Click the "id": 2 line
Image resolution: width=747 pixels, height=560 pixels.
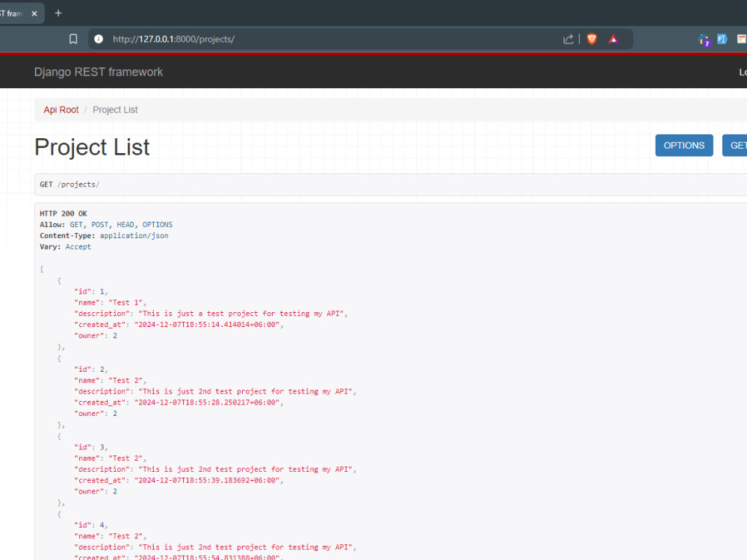90,369
